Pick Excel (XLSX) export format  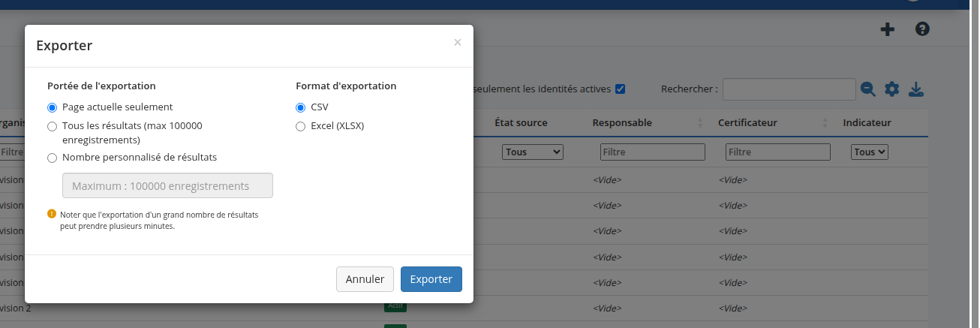pyautogui.click(x=301, y=126)
